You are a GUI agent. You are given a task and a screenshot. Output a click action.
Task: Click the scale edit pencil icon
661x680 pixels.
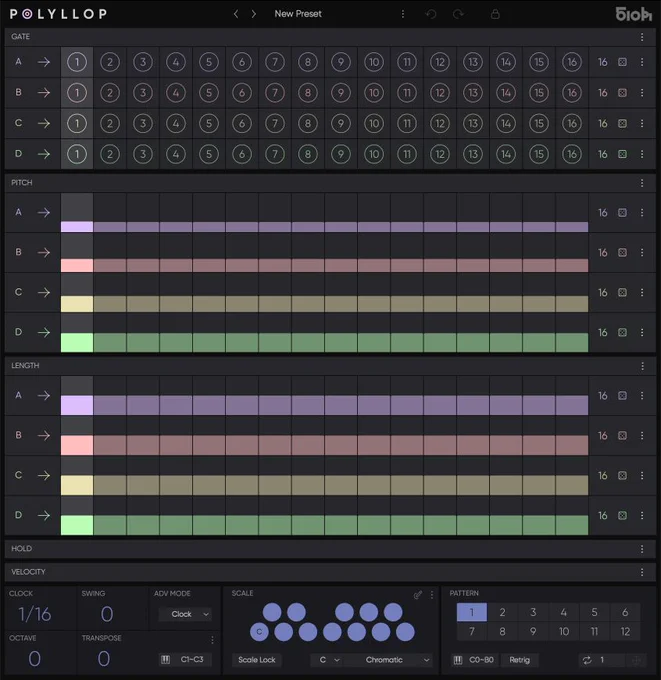click(418, 595)
